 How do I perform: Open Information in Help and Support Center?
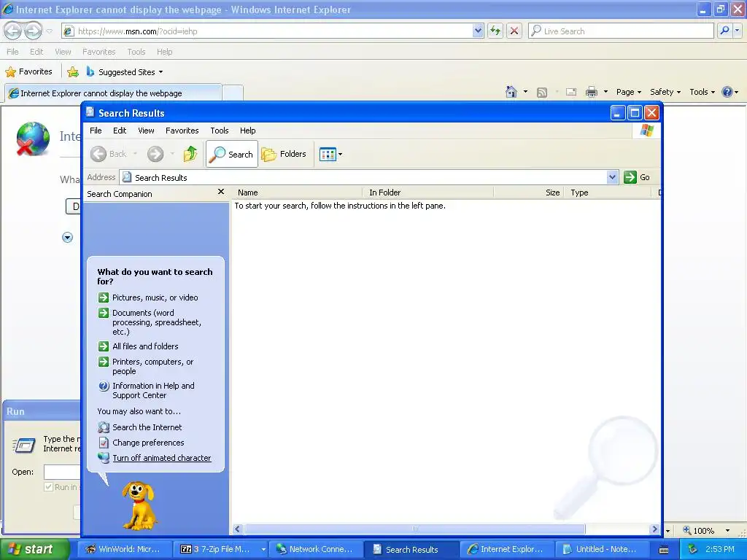click(153, 391)
